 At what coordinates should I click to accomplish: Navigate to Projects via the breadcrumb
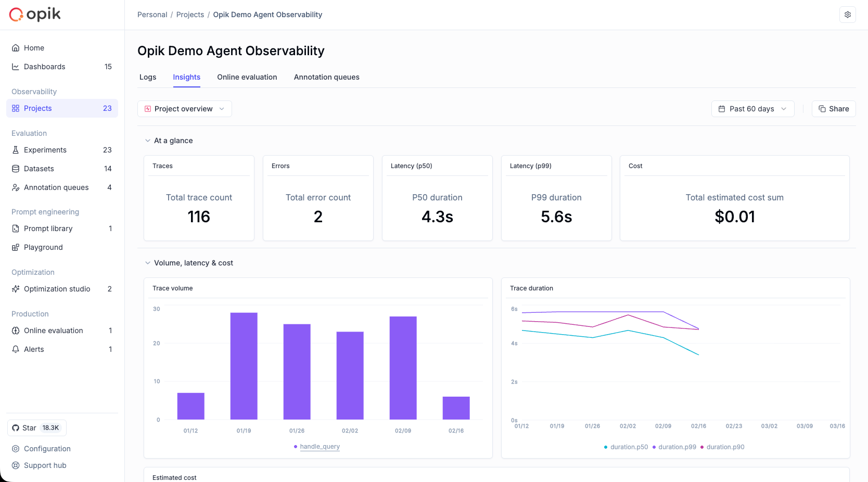(x=190, y=15)
